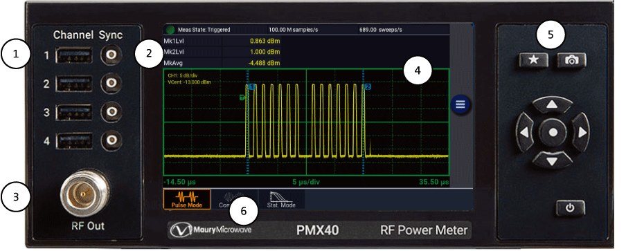Click the star favorites button
This screenshot has height=251, width=644.
[x=533, y=60]
